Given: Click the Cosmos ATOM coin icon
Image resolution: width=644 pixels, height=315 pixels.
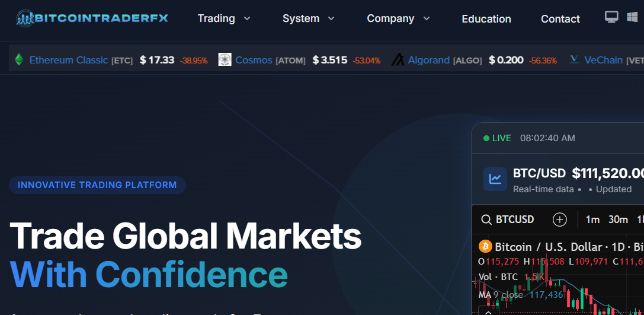Looking at the screenshot, I should click(225, 60).
